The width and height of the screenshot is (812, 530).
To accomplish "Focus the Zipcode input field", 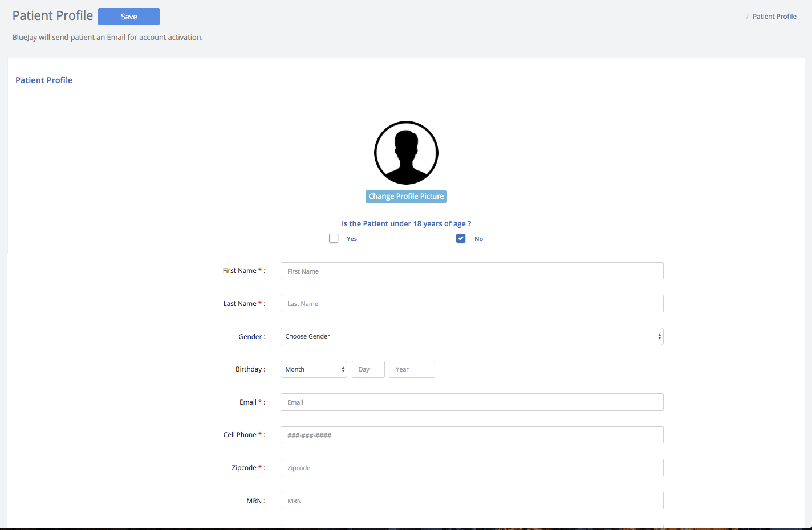I will pos(472,467).
